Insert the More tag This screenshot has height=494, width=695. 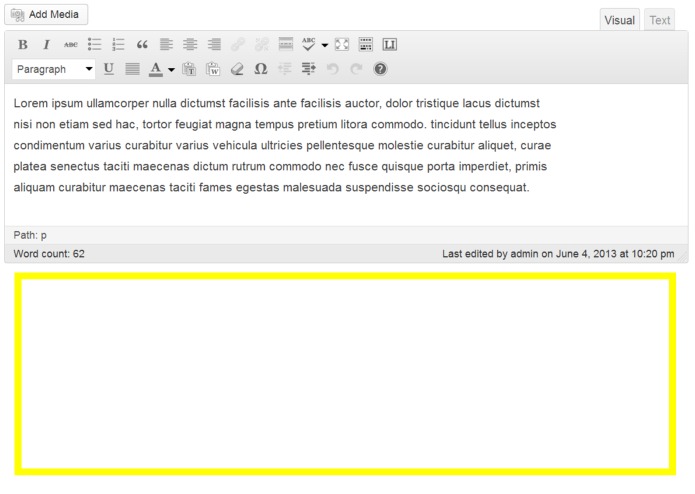pyautogui.click(x=286, y=45)
